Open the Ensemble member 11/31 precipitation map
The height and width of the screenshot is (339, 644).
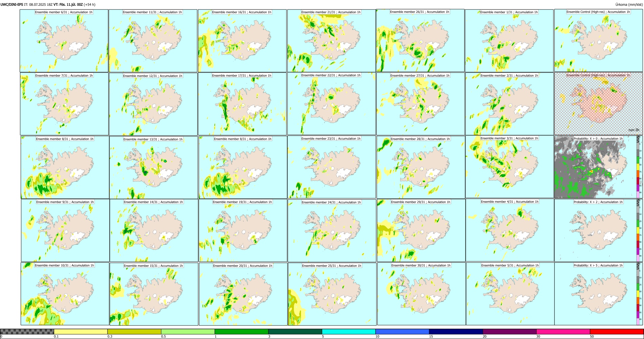153,41
